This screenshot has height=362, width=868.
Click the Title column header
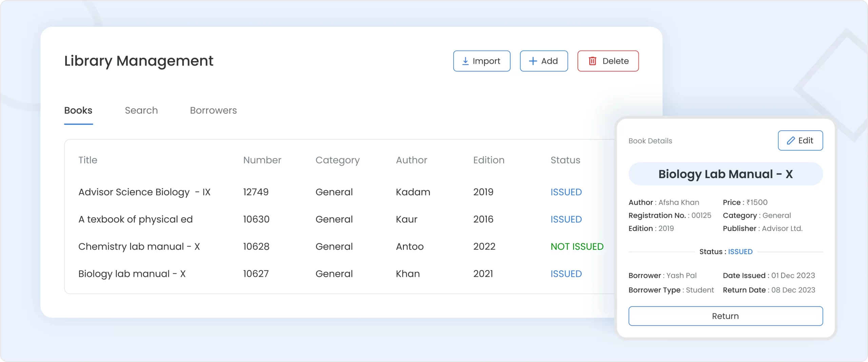pyautogui.click(x=87, y=160)
